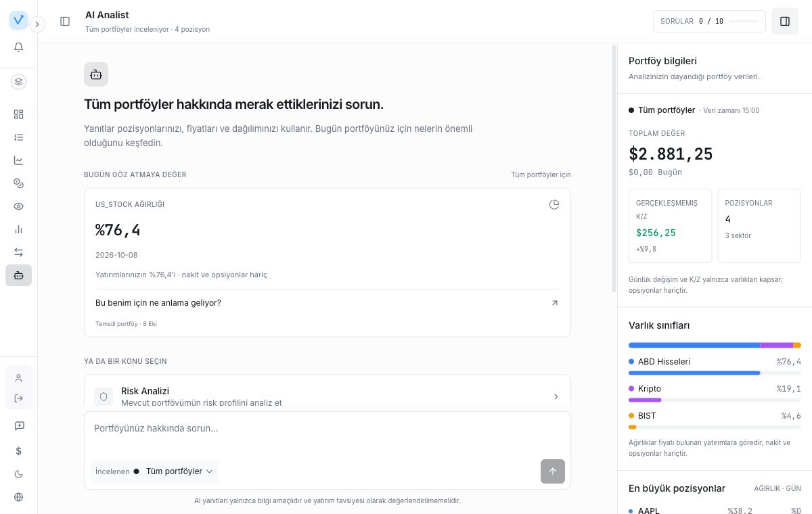Viewport: 812px width, 514px height.
Task: Open the bar chart analytics icon
Action: tap(18, 229)
